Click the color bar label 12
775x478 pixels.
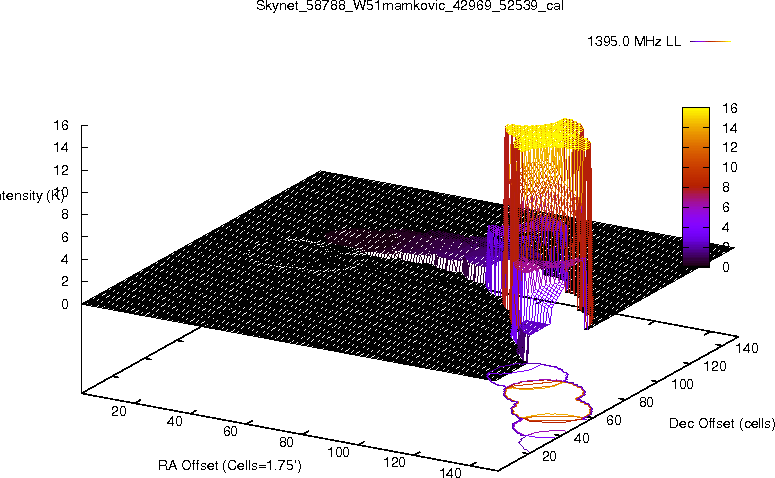coord(730,147)
